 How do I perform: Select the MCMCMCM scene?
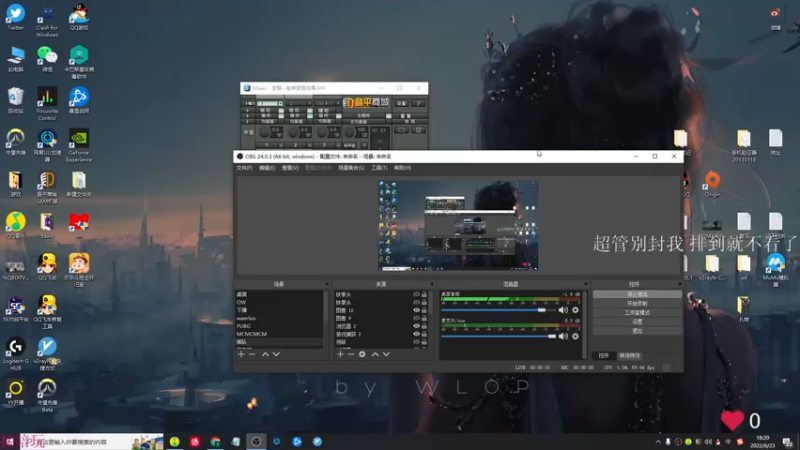[279, 334]
